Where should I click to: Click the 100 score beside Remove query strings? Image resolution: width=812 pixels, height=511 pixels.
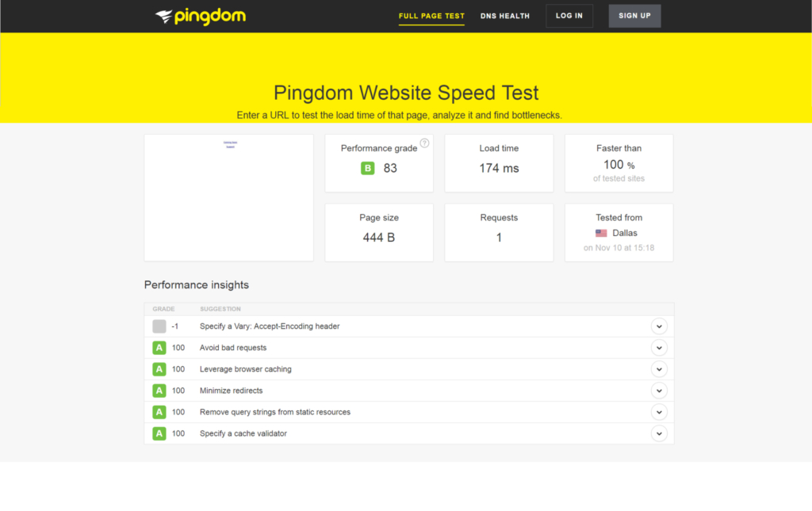coord(178,412)
